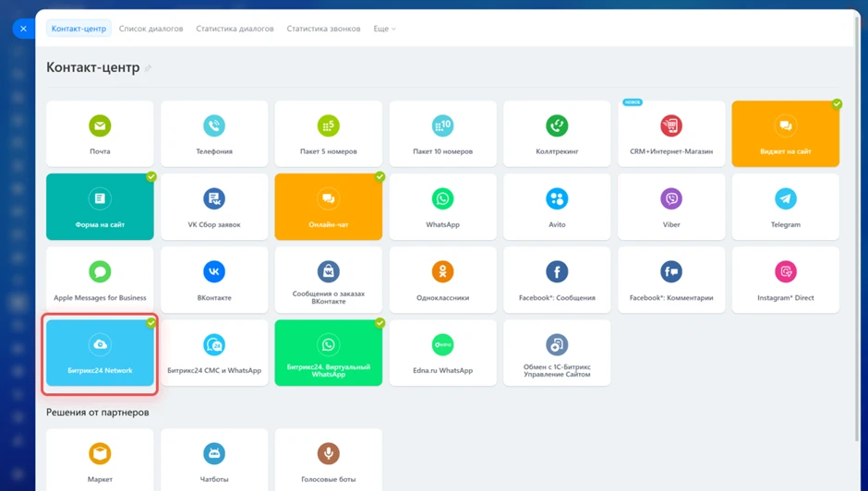The width and height of the screenshot is (868, 491).
Task: Open the Телефония telephony tile
Action: point(214,134)
